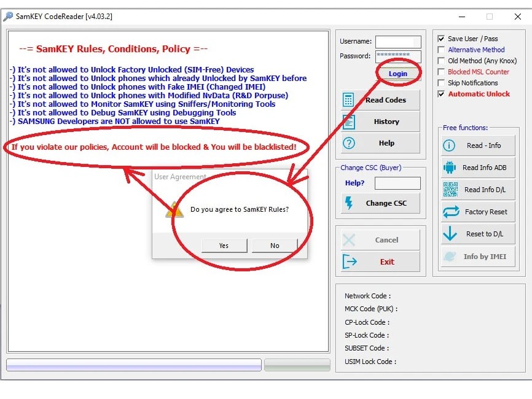Focus the Password input field

(398, 56)
